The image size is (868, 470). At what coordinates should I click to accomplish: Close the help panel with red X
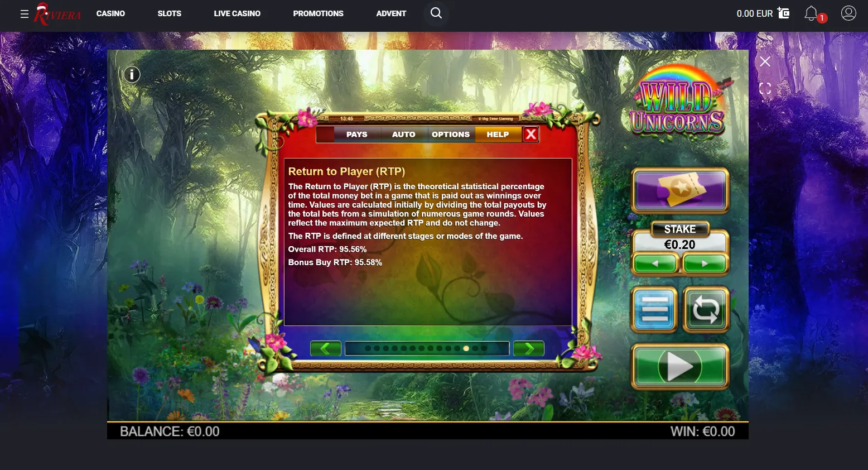[x=531, y=135]
